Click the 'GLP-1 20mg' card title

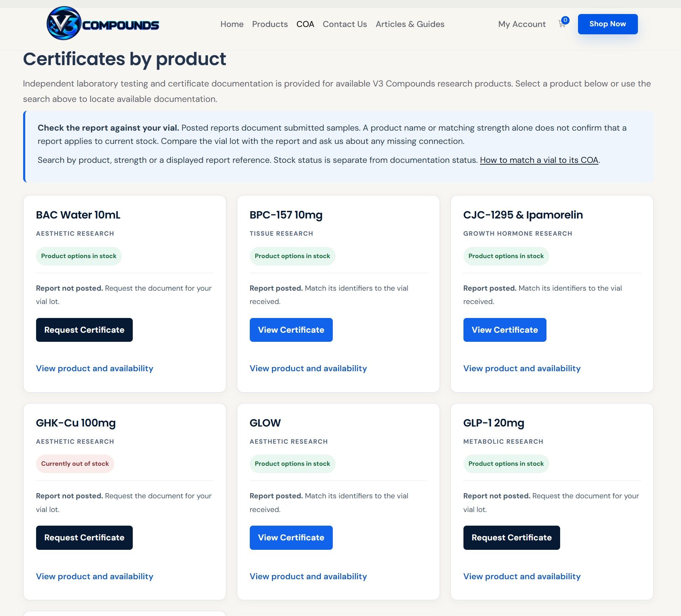494,423
